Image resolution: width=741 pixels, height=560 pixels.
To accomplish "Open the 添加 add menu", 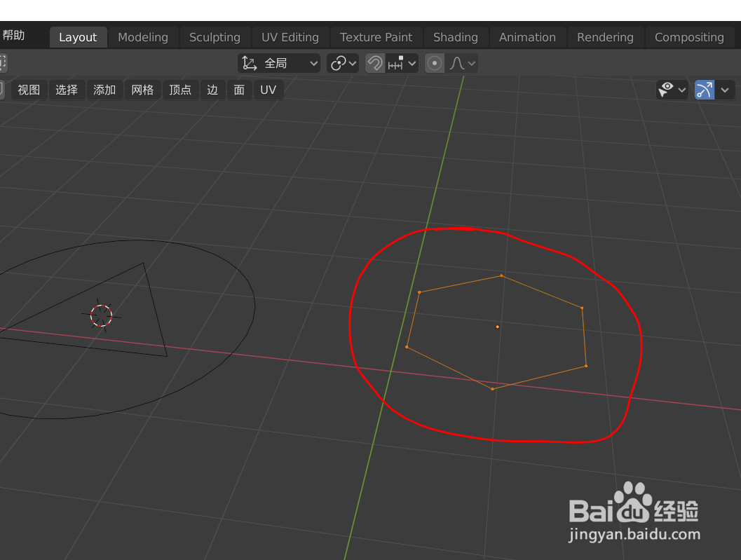I will (x=104, y=90).
